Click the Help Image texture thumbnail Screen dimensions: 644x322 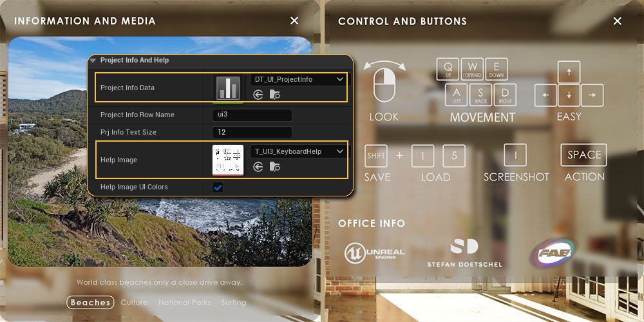click(228, 160)
